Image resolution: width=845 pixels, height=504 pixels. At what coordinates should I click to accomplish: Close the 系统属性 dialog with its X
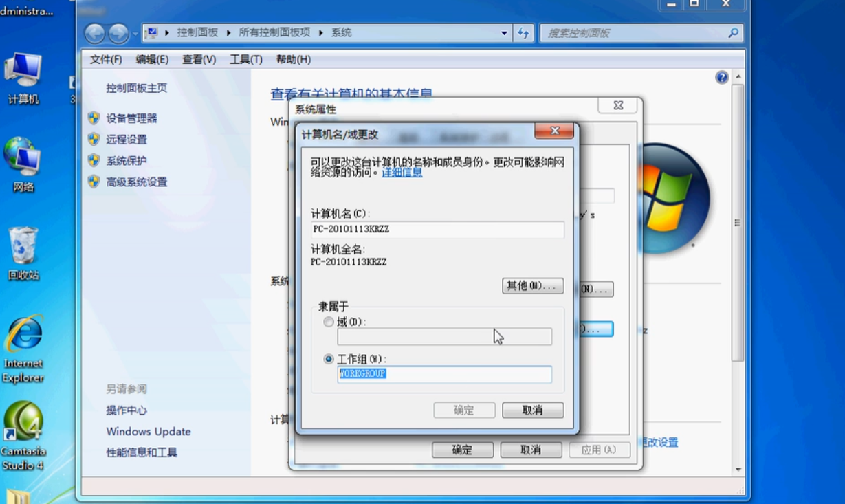(618, 105)
